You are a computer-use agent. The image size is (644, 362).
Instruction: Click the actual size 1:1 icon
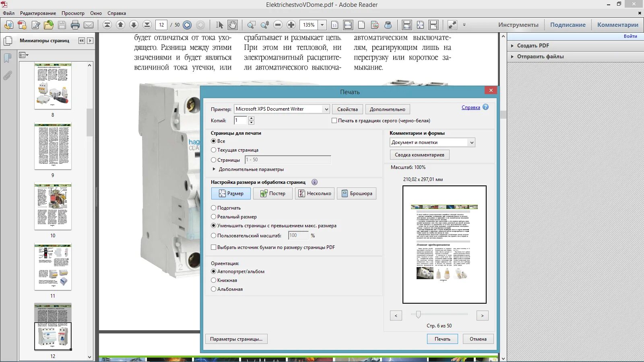[x=334, y=25]
